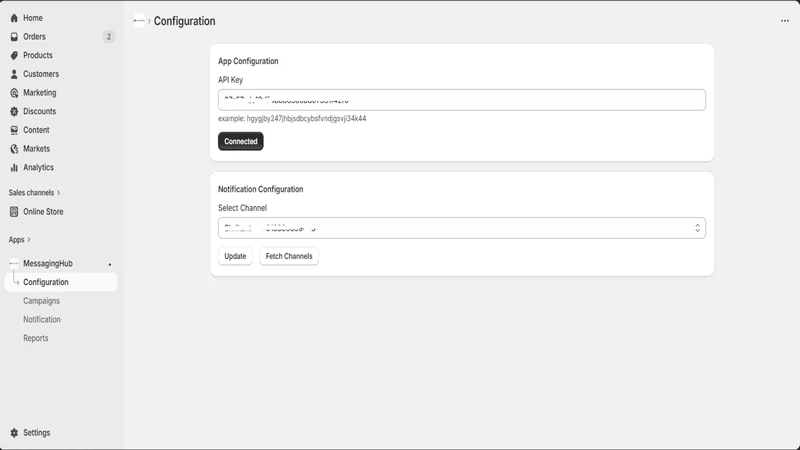
Task: Open the three-dot more actions menu
Action: pyautogui.click(x=785, y=21)
